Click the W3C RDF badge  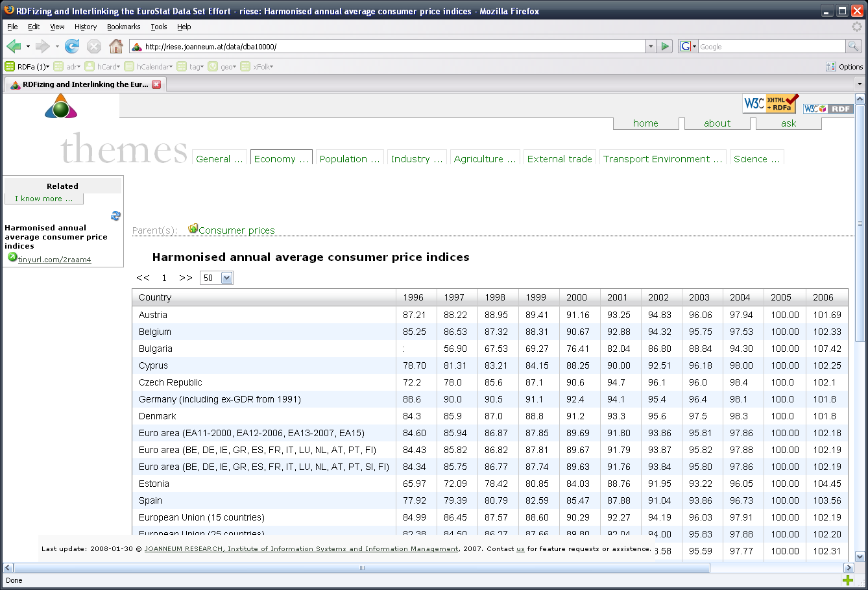[x=828, y=108]
